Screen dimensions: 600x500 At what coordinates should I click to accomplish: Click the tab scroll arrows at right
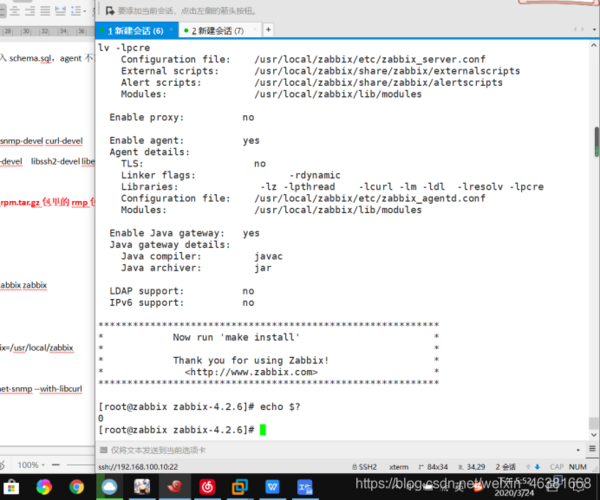click(578, 29)
